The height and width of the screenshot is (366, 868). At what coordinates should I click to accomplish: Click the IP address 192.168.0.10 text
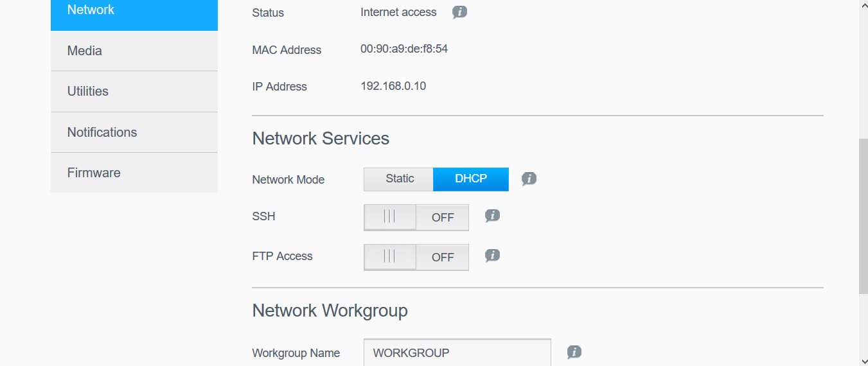coord(393,86)
